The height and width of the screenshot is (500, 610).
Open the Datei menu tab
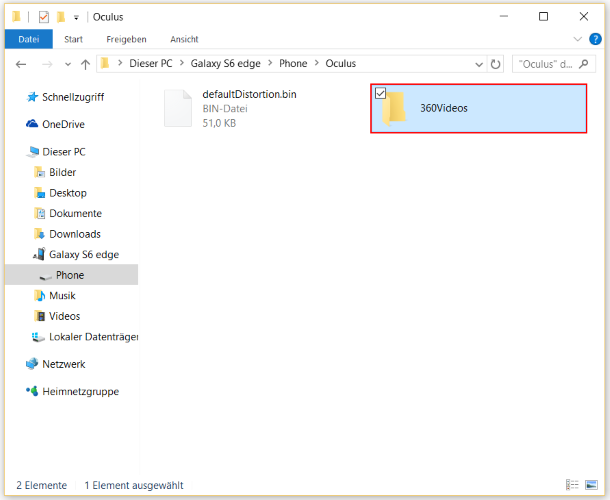(x=29, y=39)
